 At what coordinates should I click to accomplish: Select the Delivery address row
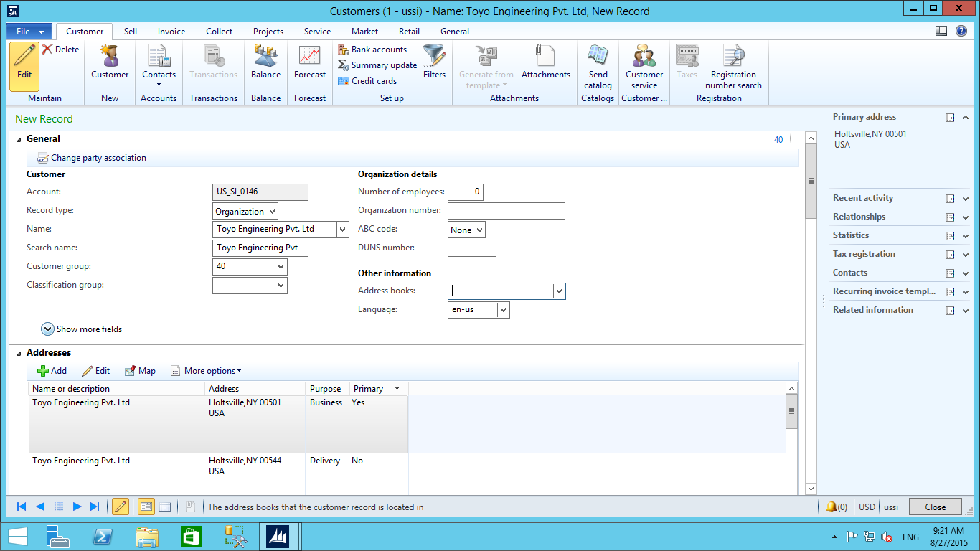(x=218, y=474)
